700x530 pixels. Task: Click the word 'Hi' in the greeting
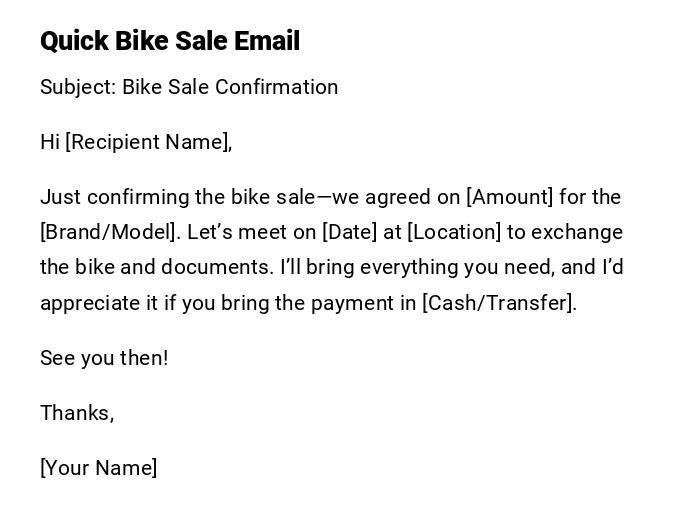(50, 142)
